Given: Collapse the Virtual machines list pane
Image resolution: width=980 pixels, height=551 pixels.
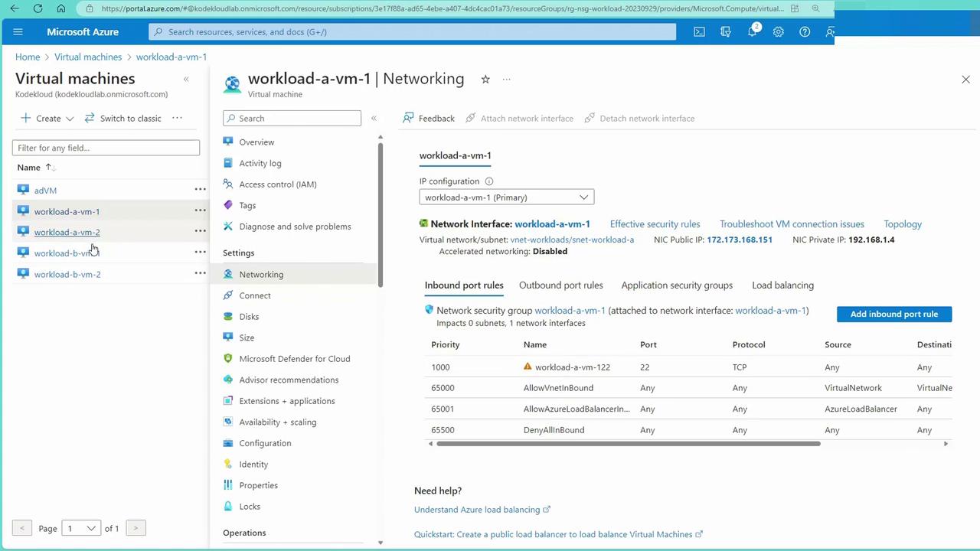Looking at the screenshot, I should (x=186, y=80).
